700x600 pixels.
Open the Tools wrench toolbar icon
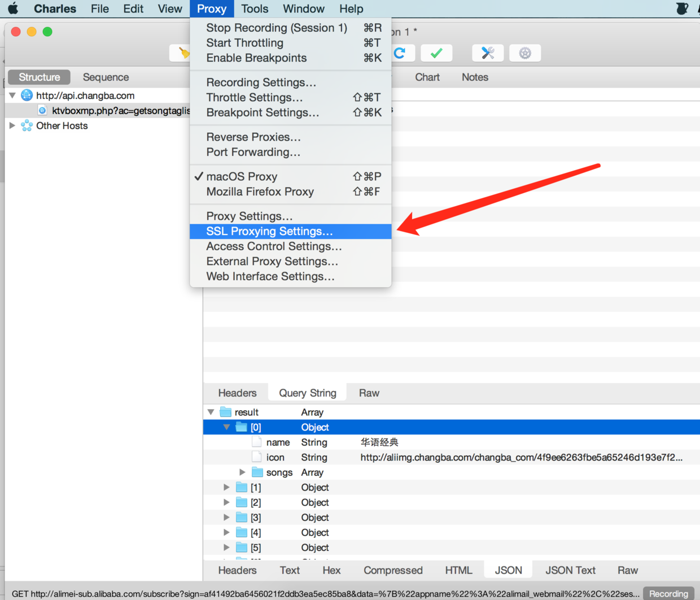tap(488, 53)
